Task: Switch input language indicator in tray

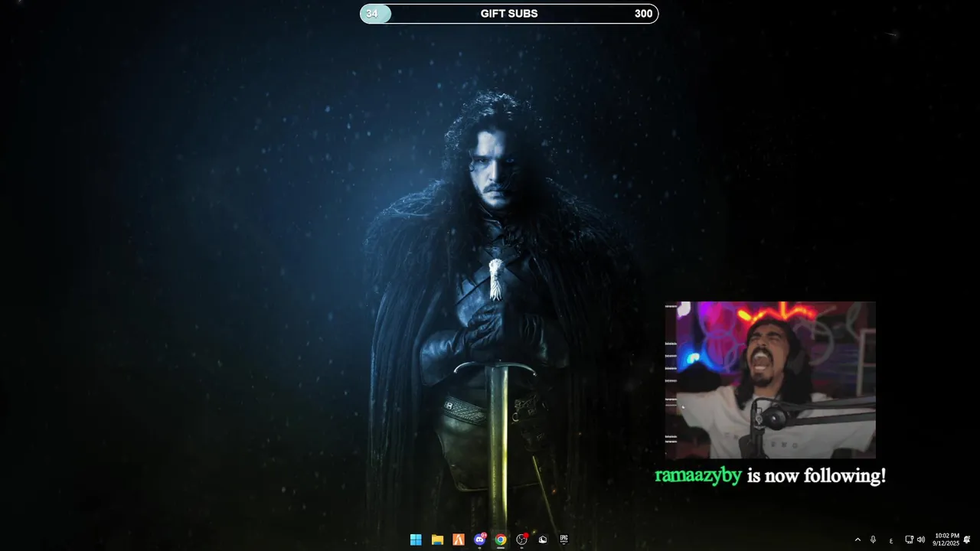Action: click(x=891, y=540)
